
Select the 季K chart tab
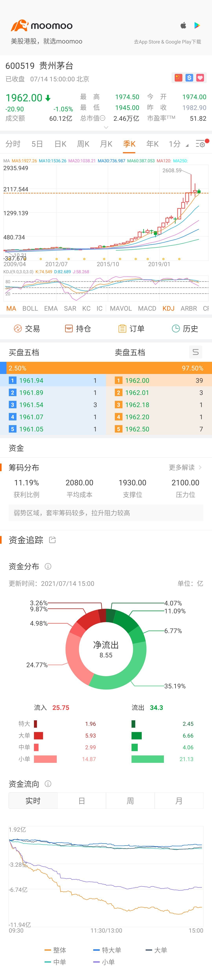[129, 144]
